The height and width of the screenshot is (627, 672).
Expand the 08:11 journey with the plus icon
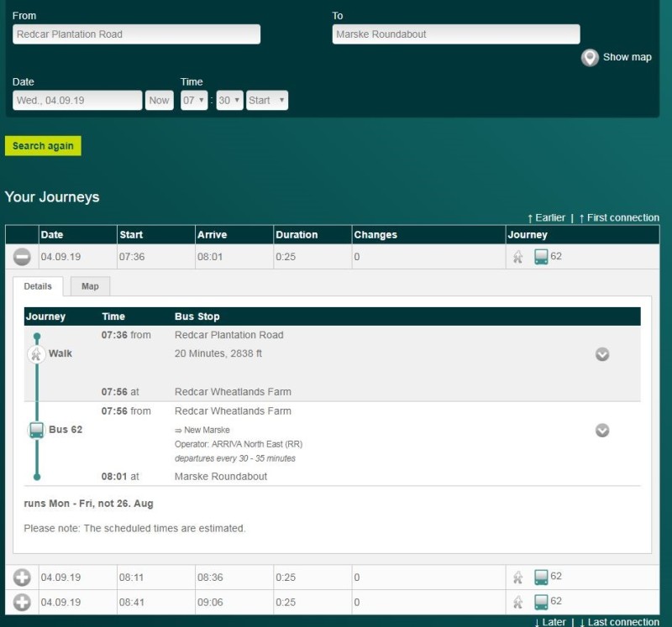tap(23, 577)
